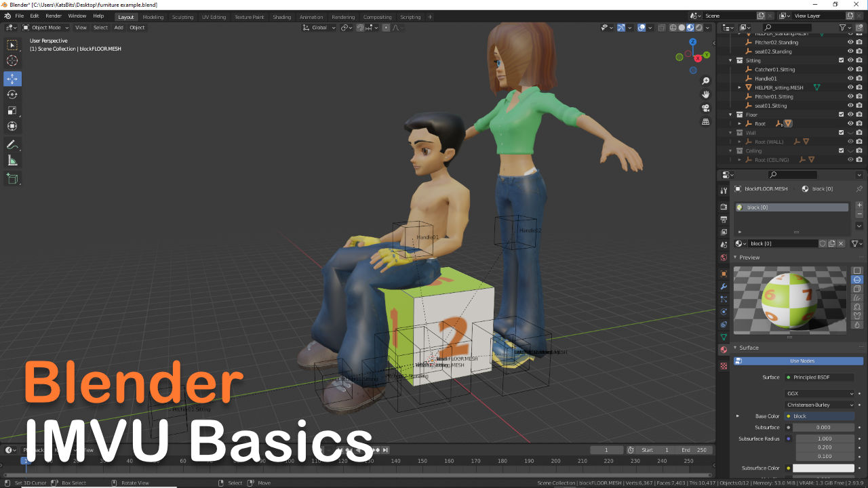Image resolution: width=868 pixels, height=488 pixels.
Task: Click the Zoom view navigation icon
Action: [706, 81]
